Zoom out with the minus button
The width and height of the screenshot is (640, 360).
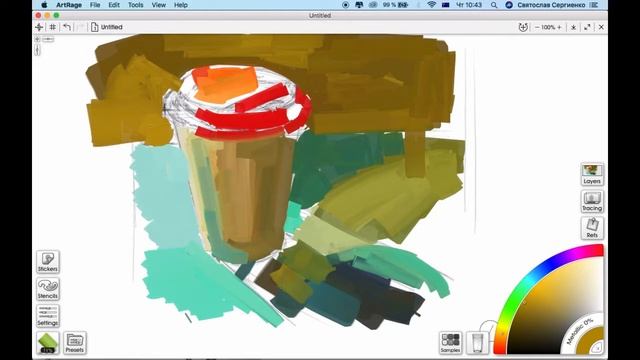537,27
